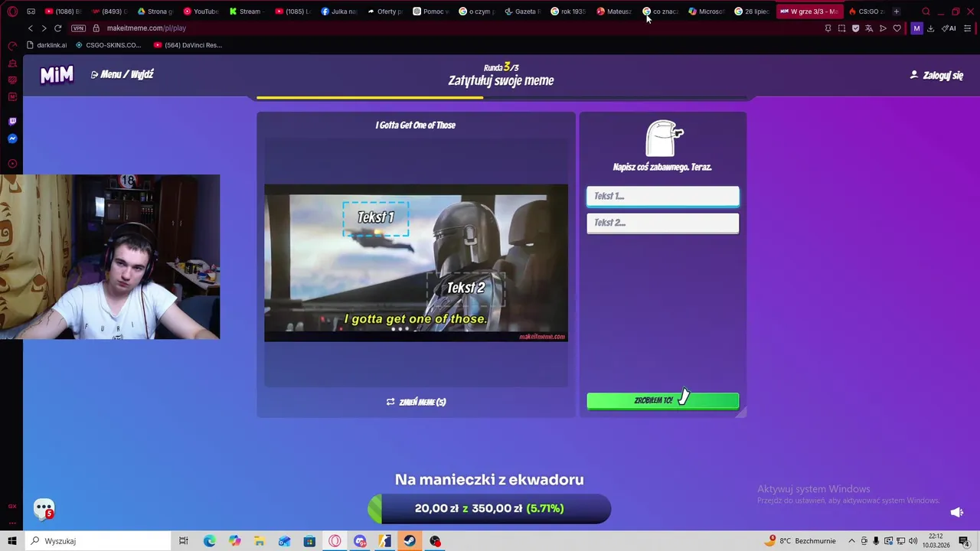Switch to the Stream tab

coord(246,11)
